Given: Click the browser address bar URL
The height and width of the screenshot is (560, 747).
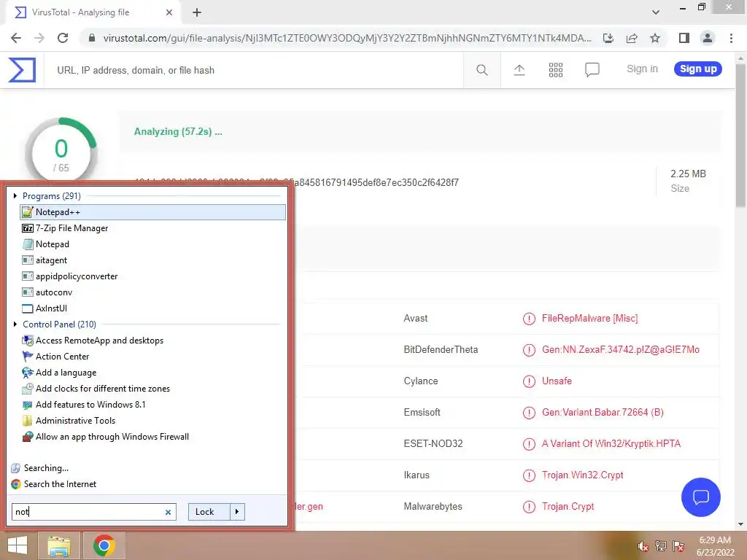Looking at the screenshot, I should click(347, 38).
